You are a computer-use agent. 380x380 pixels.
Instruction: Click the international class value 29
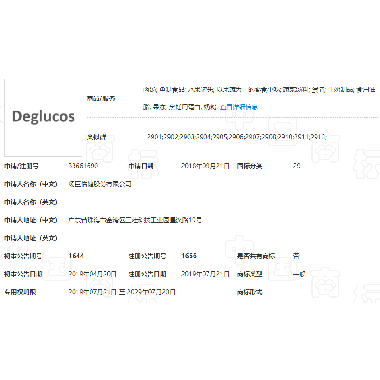[296, 165]
